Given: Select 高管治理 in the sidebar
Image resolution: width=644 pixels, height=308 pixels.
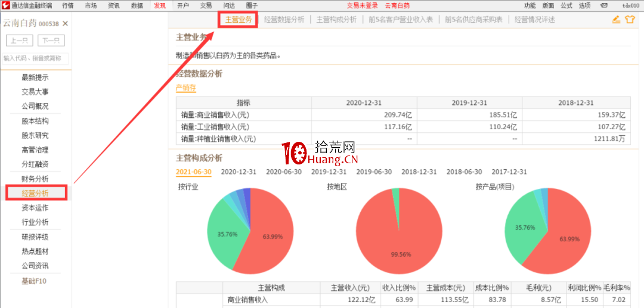Looking at the screenshot, I should click(35, 150).
